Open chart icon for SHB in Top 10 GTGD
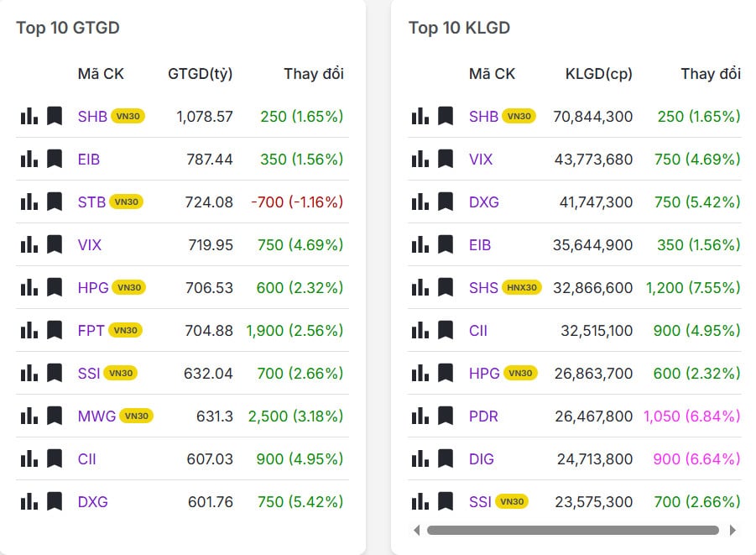 [29, 116]
